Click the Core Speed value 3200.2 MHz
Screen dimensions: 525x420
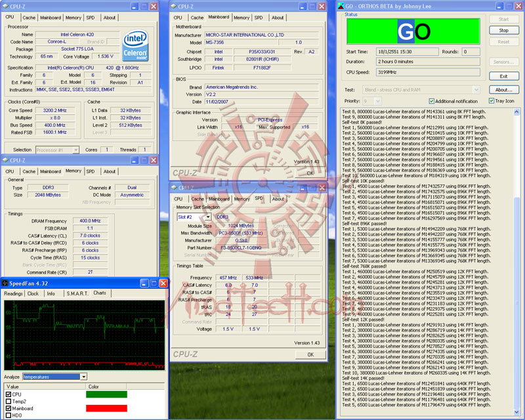tap(55, 110)
